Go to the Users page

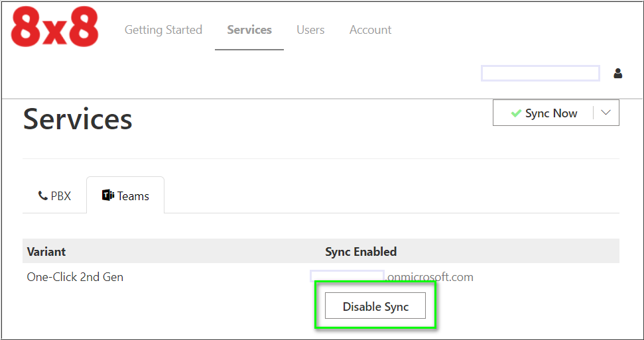pyautogui.click(x=310, y=30)
